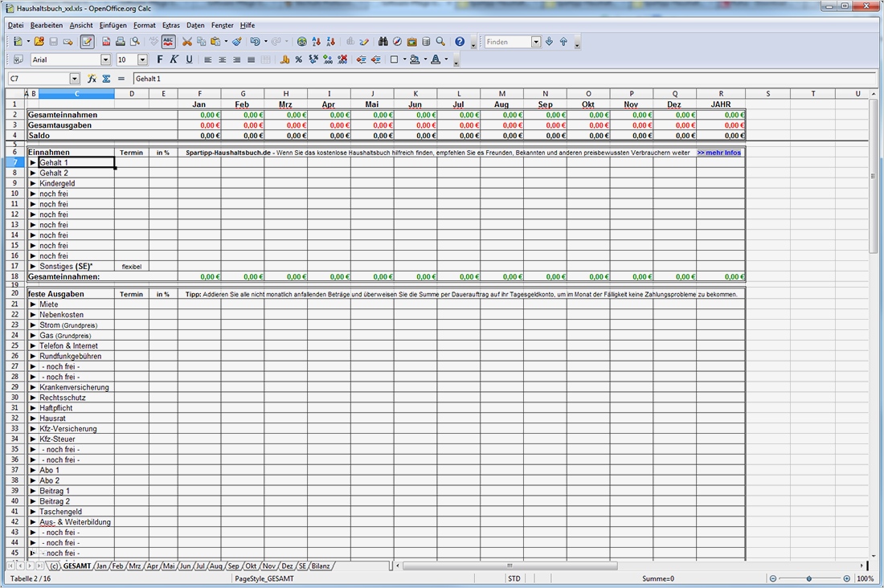Click the Sort Ascending icon
This screenshot has width=884, height=588.
316,42
